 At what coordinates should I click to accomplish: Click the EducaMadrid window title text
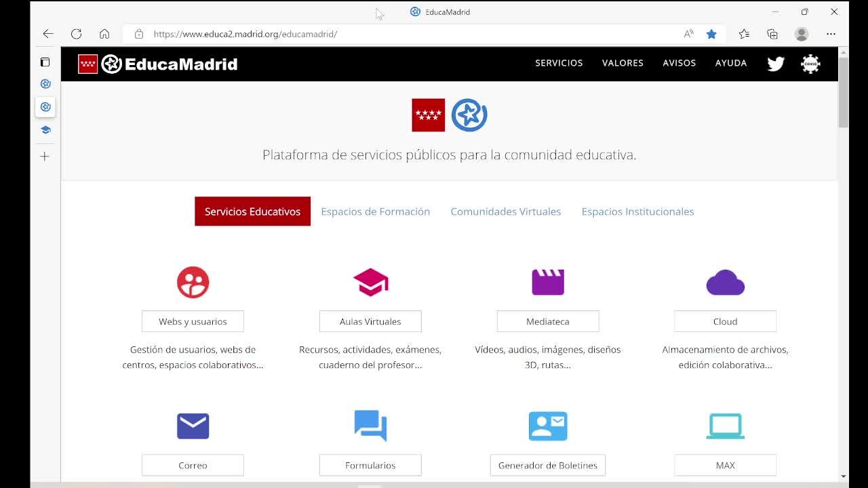[448, 12]
